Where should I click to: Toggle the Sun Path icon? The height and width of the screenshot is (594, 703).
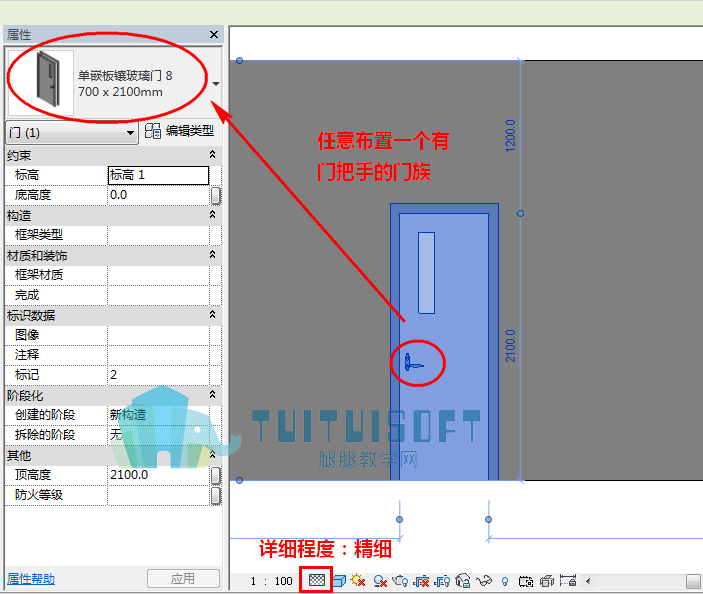(x=358, y=581)
